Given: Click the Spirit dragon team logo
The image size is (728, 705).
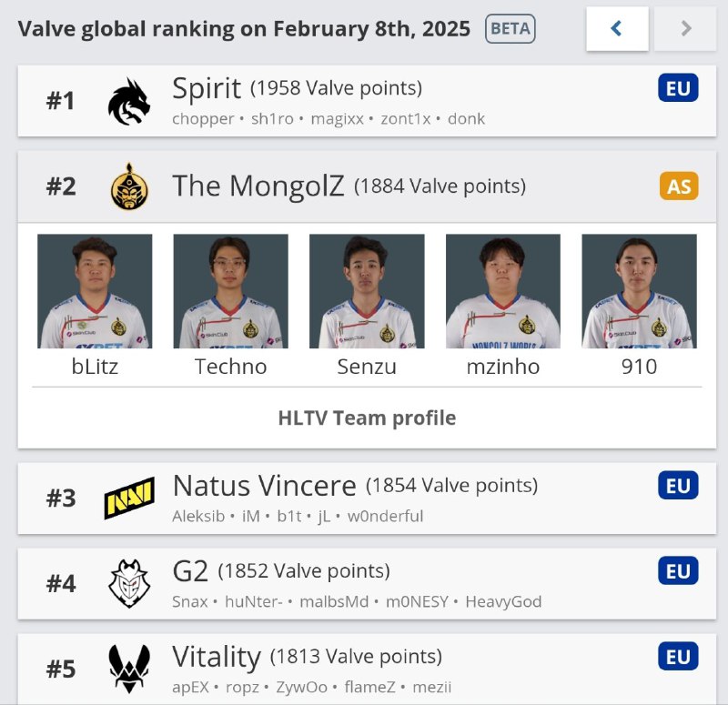Looking at the screenshot, I should pyautogui.click(x=128, y=101).
